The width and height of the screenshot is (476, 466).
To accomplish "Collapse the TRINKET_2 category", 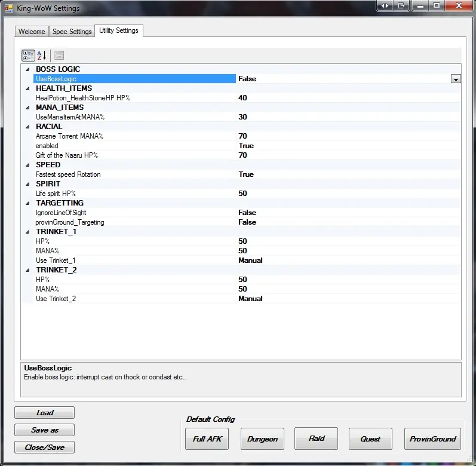I will (27, 270).
